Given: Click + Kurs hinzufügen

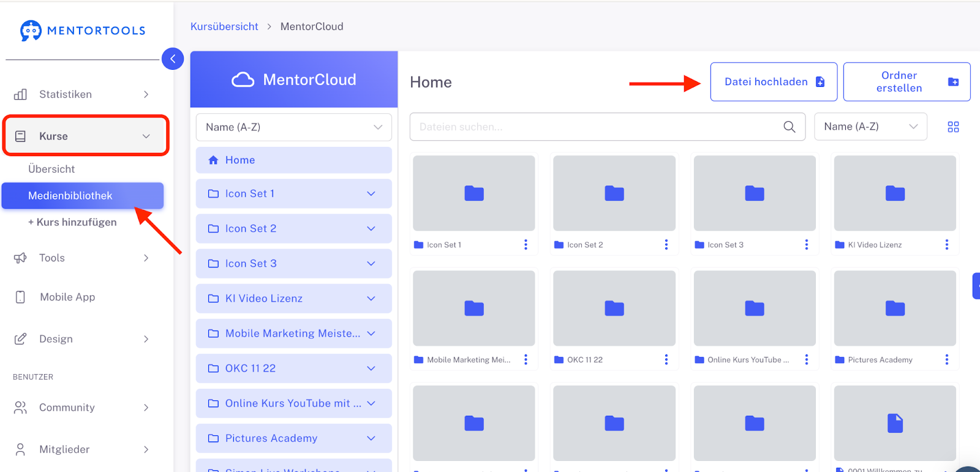Looking at the screenshot, I should [x=72, y=222].
